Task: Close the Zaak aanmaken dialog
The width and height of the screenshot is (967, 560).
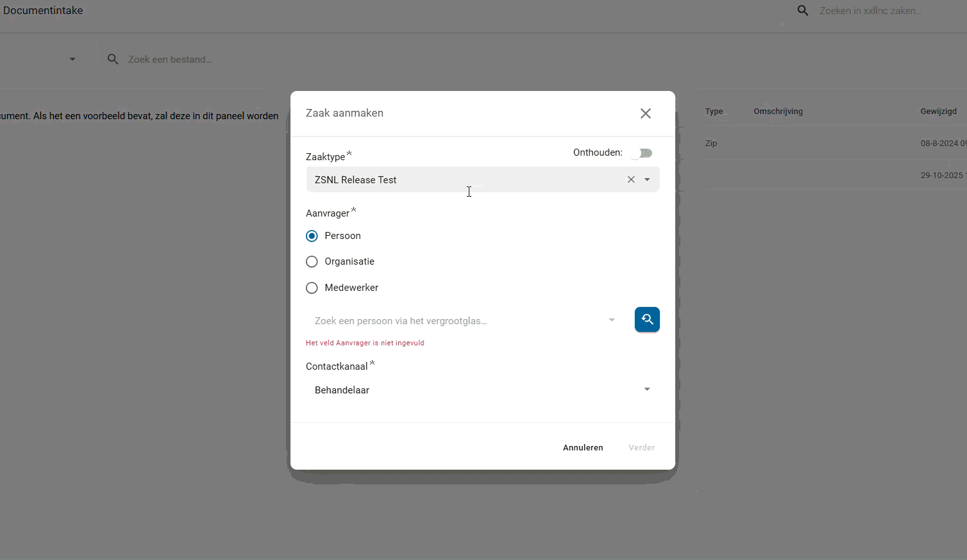Action: 645,113
